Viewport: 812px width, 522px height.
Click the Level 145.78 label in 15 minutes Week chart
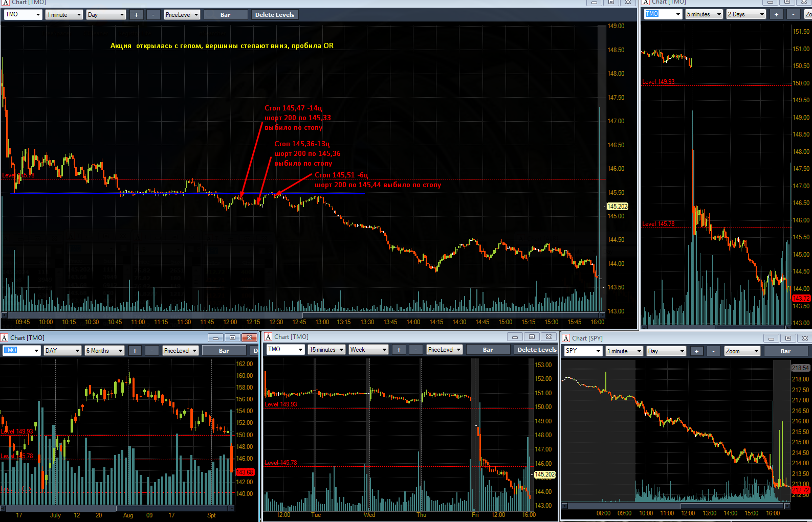pos(281,463)
